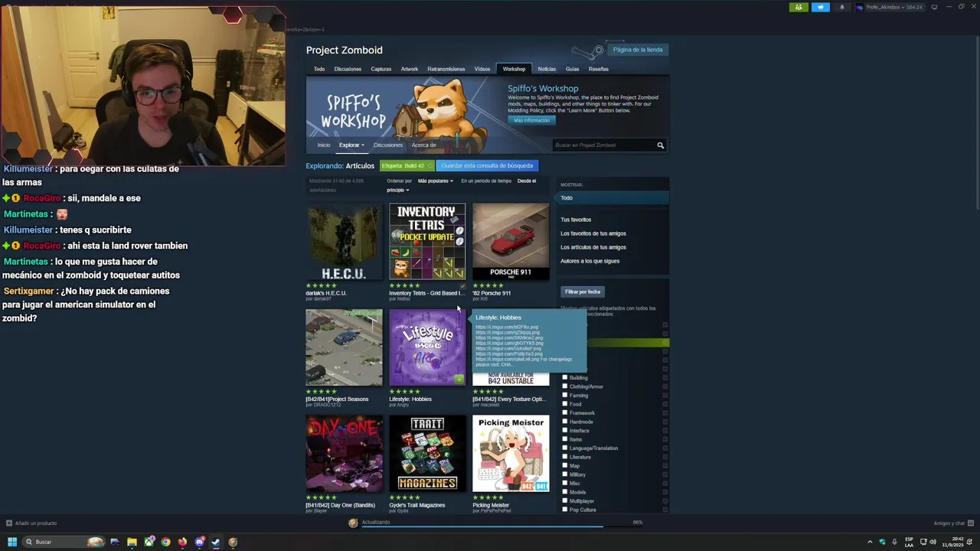Open darlak's H.E.C.U. mod thumbnail
Image resolution: width=980 pixels, height=551 pixels.
(344, 241)
